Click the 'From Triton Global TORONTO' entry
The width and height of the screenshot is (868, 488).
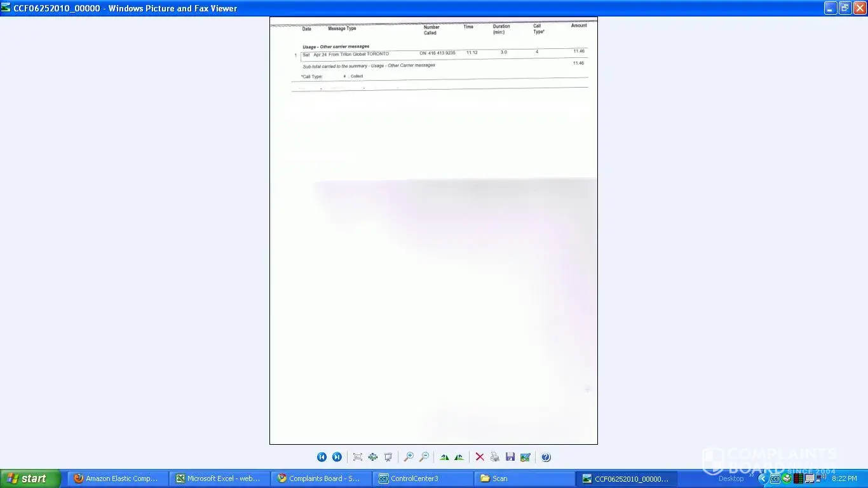click(x=358, y=54)
